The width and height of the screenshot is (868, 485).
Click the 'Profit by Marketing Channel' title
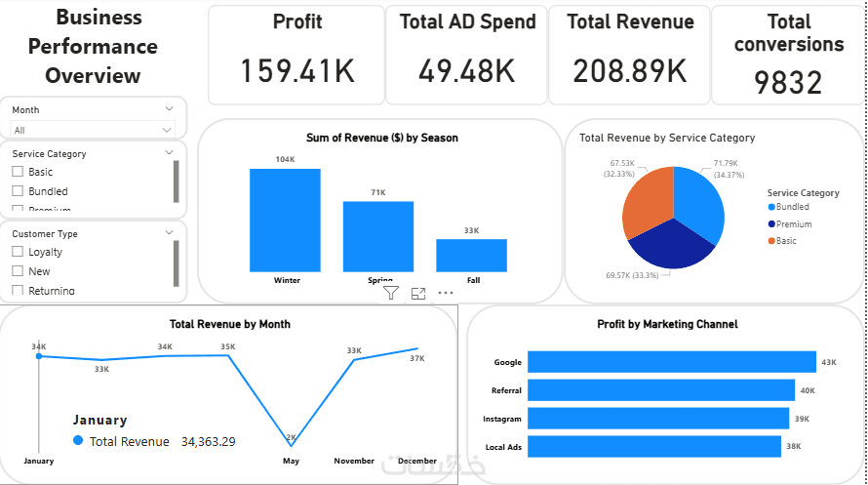click(667, 324)
